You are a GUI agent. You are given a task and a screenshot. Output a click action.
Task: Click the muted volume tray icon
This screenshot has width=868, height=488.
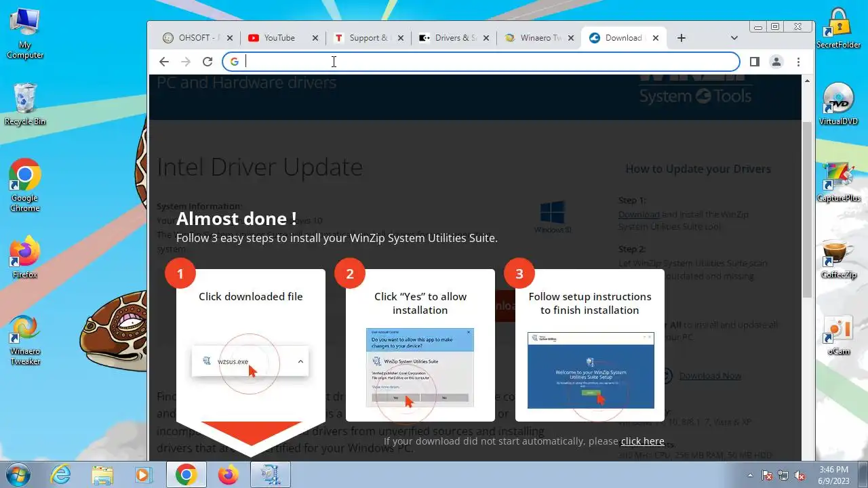800,475
